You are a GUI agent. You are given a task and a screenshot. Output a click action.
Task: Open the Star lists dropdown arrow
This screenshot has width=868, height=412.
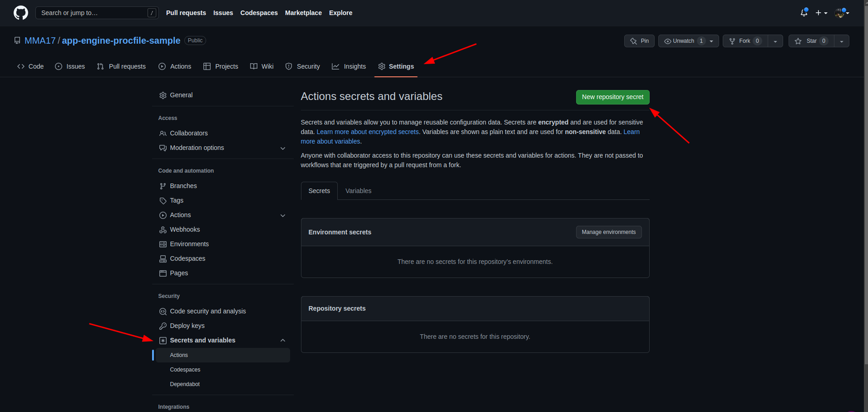click(842, 41)
